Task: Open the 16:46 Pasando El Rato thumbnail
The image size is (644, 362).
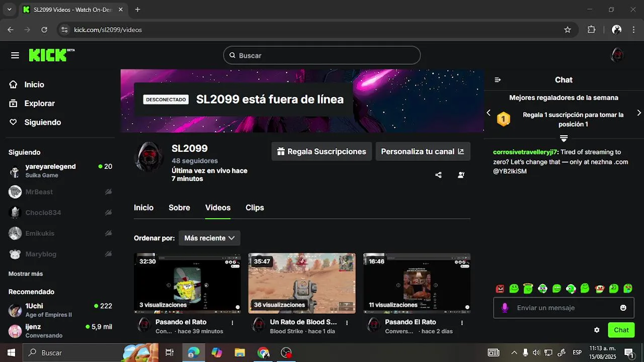Action: click(417, 283)
